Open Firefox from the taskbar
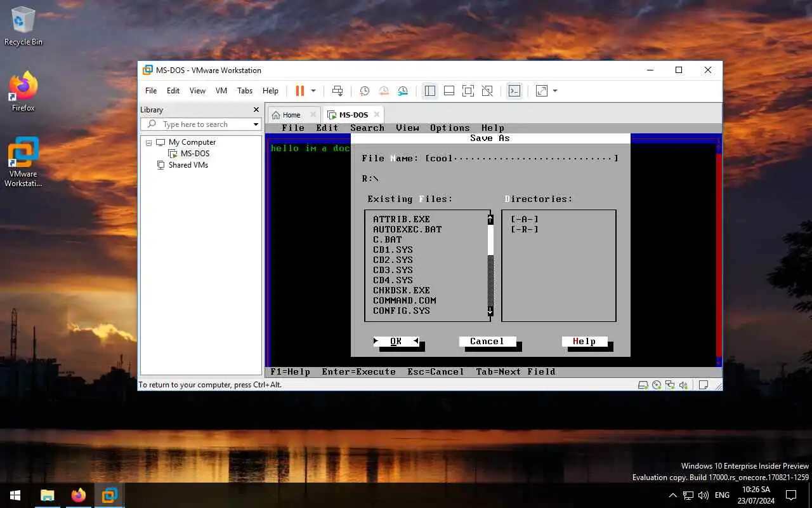This screenshot has width=812, height=508. pos(79,495)
